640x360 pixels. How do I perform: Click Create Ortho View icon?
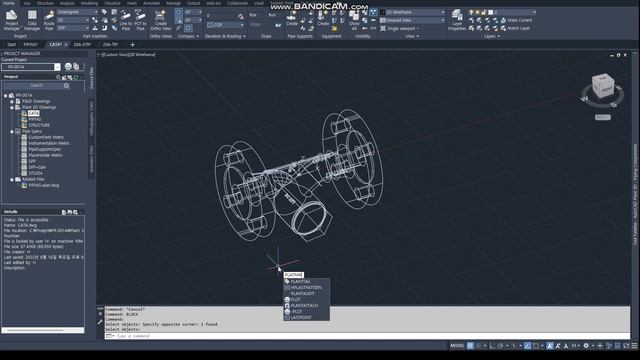point(161,21)
